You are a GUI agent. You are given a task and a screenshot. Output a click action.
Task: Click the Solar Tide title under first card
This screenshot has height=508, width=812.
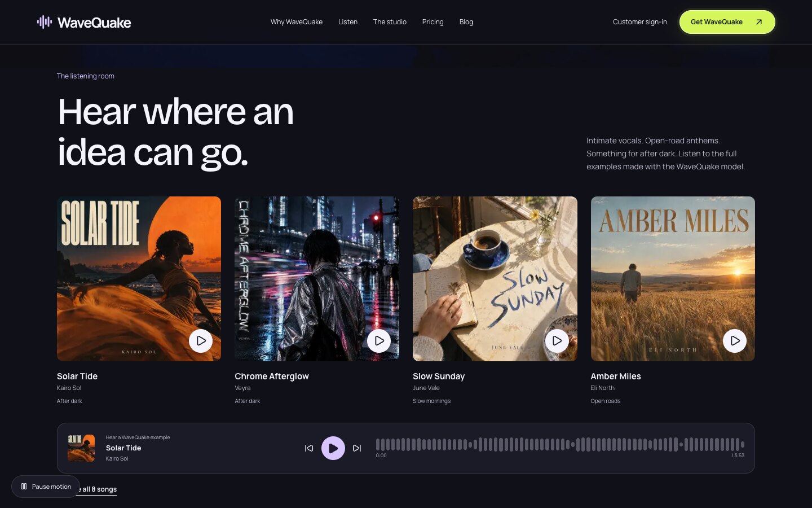[x=77, y=376]
